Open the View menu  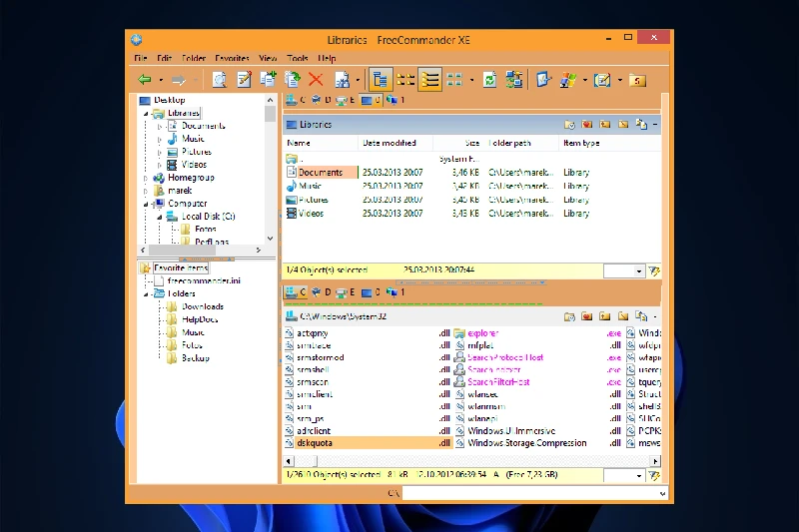268,58
